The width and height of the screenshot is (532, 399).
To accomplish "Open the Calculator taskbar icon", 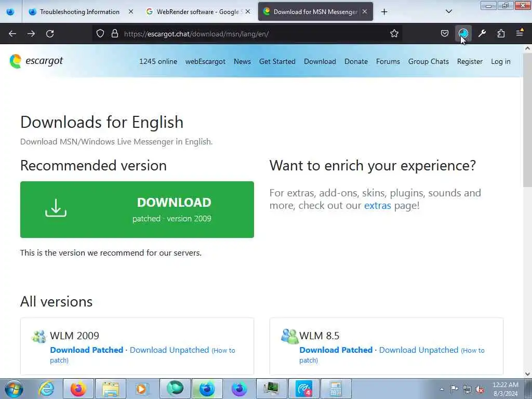I will [x=335, y=389].
